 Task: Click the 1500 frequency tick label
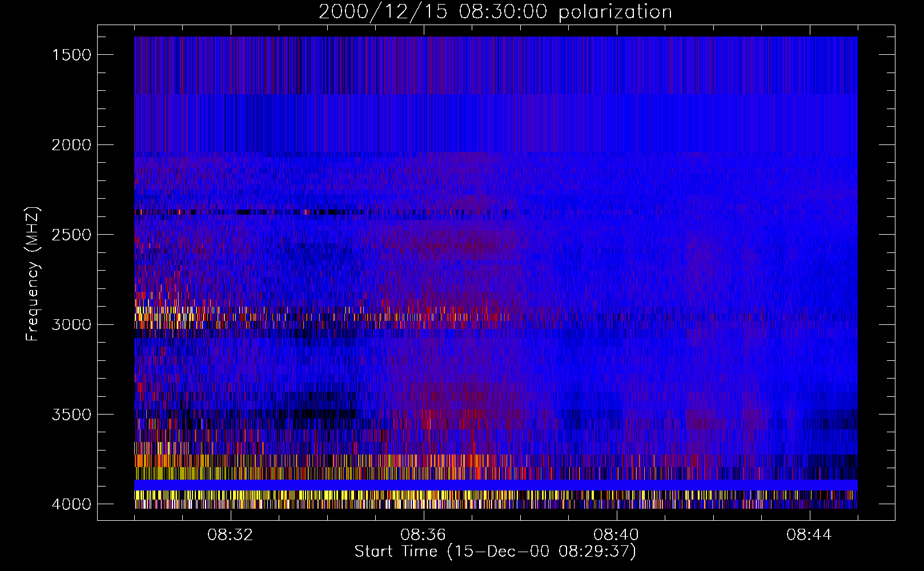click(x=71, y=55)
